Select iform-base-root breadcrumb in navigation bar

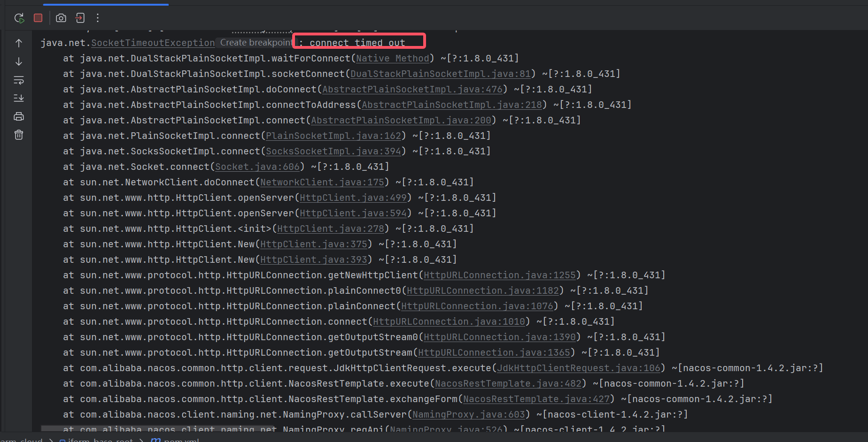click(100, 440)
